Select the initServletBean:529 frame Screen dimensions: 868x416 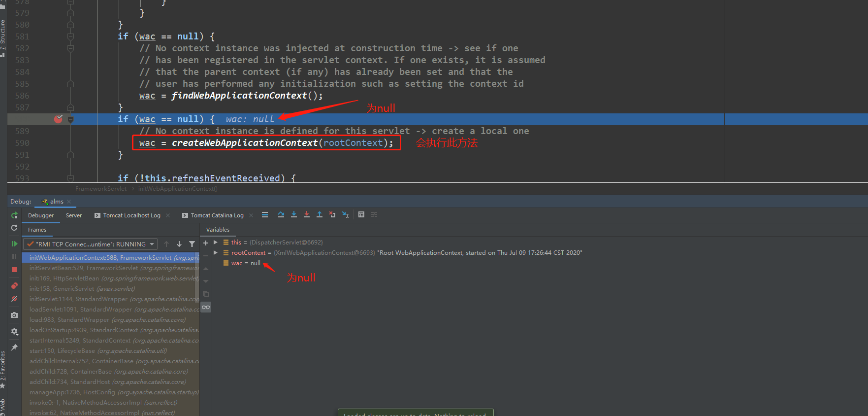point(111,268)
